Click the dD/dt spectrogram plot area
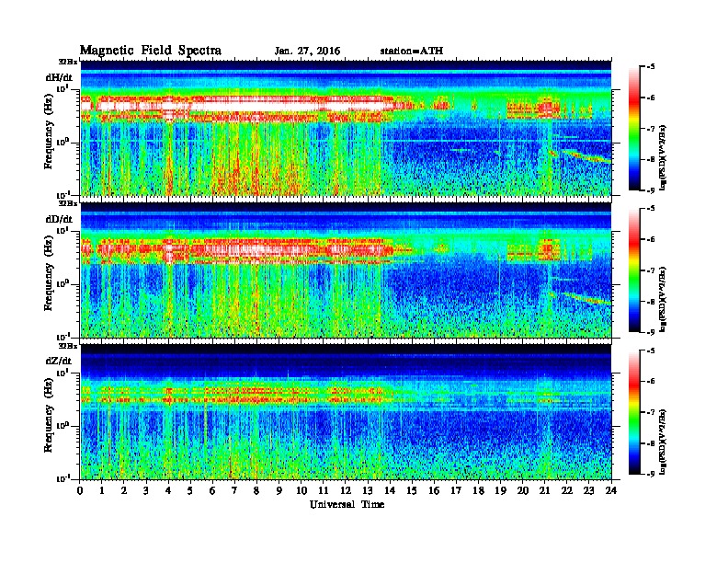The width and height of the screenshot is (728, 563). 346,270
